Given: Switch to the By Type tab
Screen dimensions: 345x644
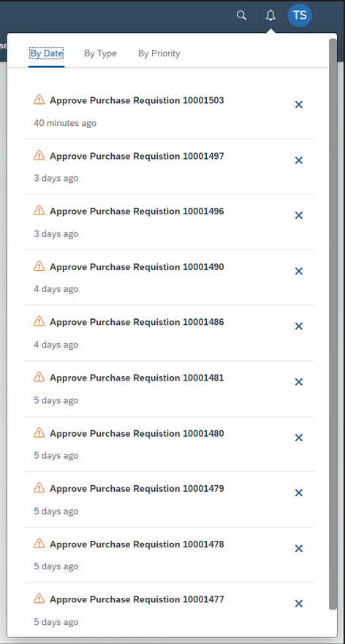Looking at the screenshot, I should pyautogui.click(x=101, y=53).
